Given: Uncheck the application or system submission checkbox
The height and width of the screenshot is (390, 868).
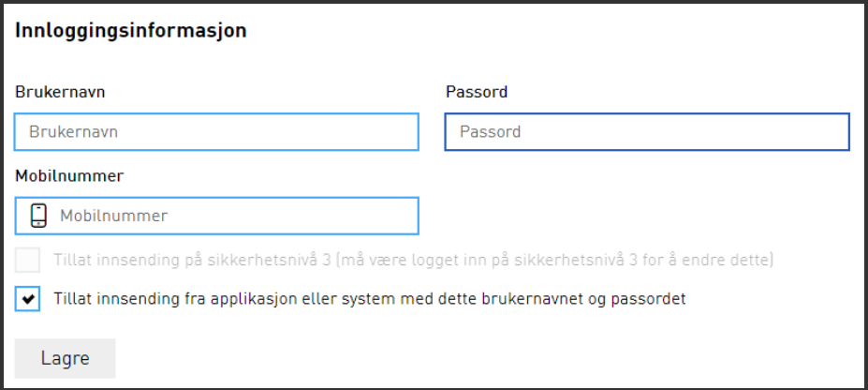Looking at the screenshot, I should [x=28, y=300].
